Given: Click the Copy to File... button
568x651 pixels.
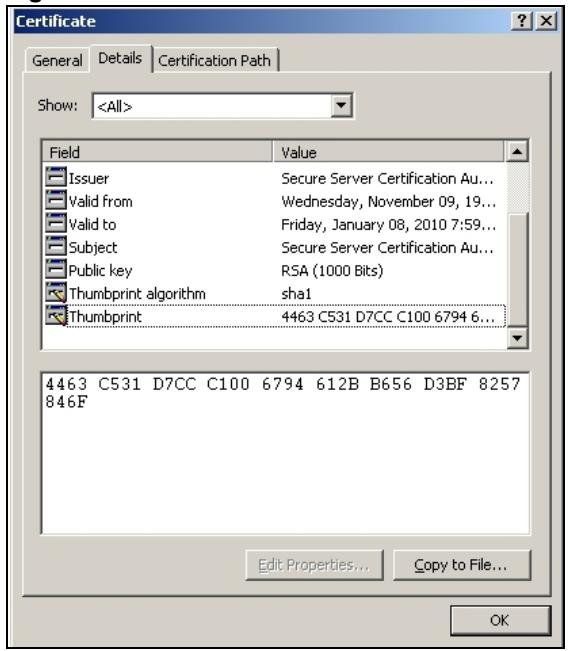Looking at the screenshot, I should 461,565.
